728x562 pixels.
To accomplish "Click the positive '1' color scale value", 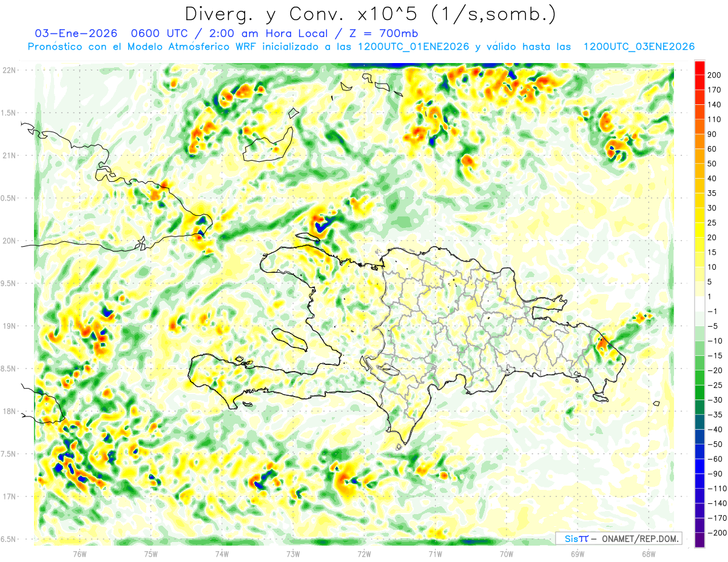I will [x=710, y=296].
